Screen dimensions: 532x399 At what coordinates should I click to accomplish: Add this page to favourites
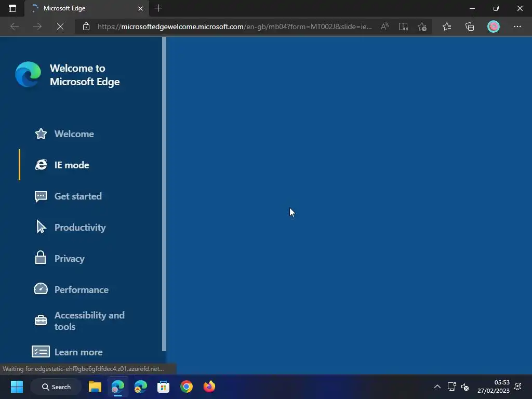coord(422,26)
